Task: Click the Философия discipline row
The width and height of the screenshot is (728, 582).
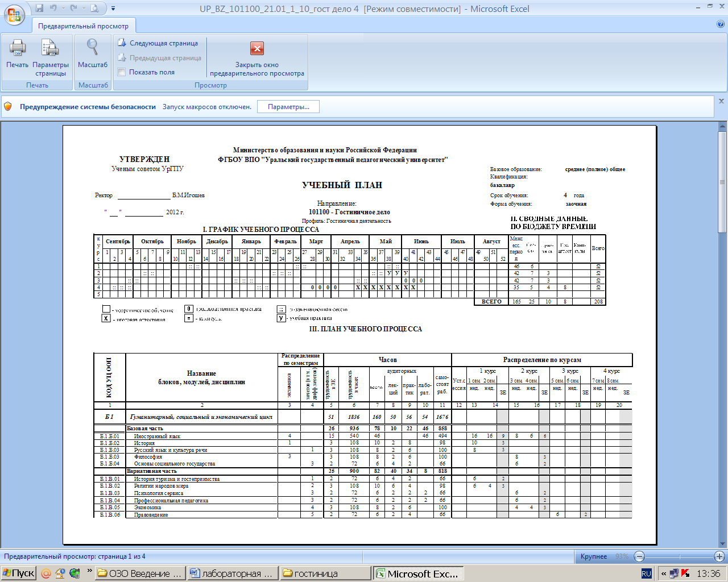Action: [363, 456]
